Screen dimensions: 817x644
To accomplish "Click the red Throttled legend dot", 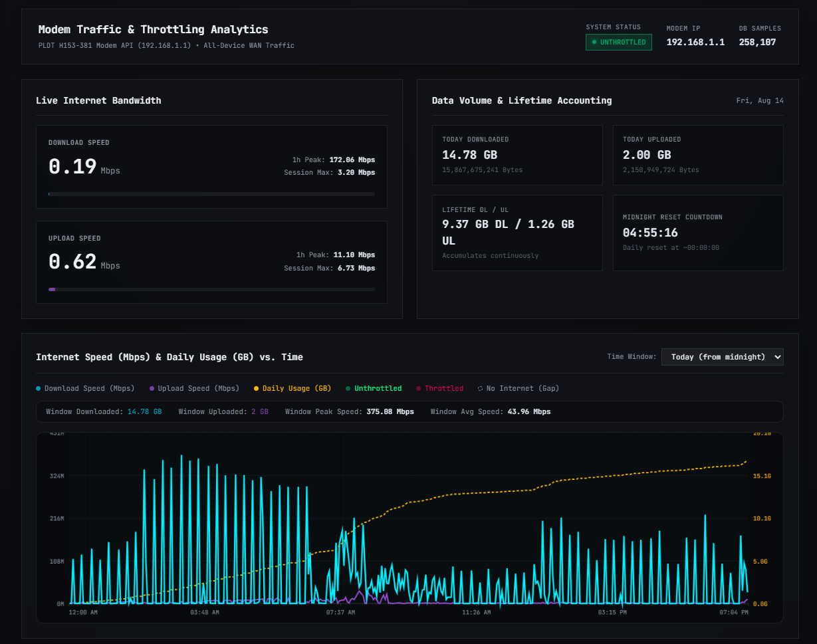I will tap(419, 388).
